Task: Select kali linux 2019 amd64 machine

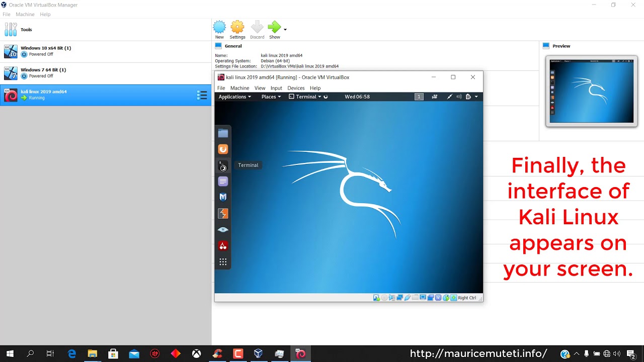Action: click(x=106, y=95)
